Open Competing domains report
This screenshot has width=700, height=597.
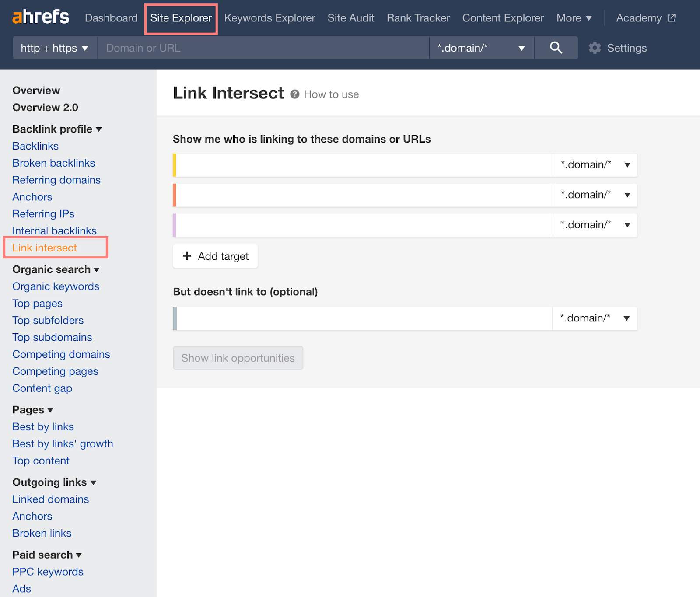click(61, 355)
